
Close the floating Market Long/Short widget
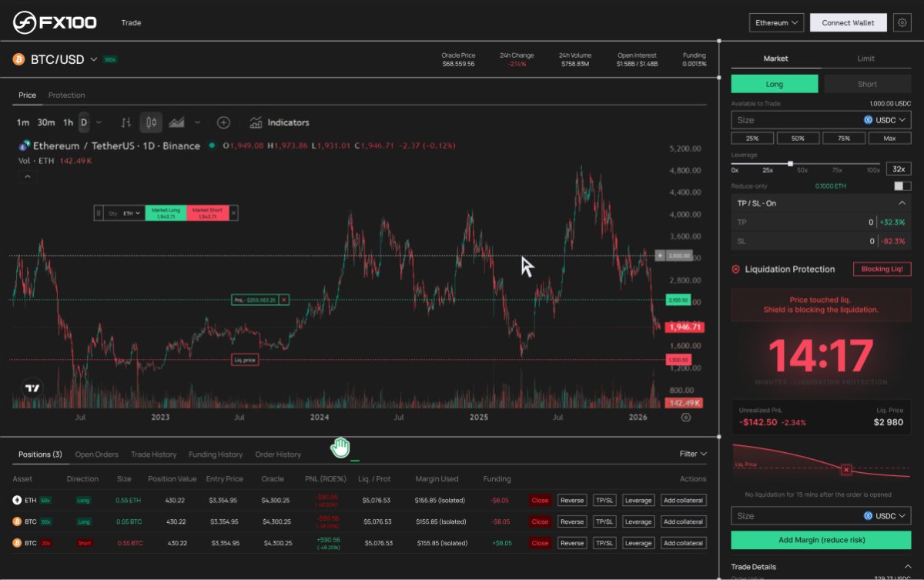(233, 213)
